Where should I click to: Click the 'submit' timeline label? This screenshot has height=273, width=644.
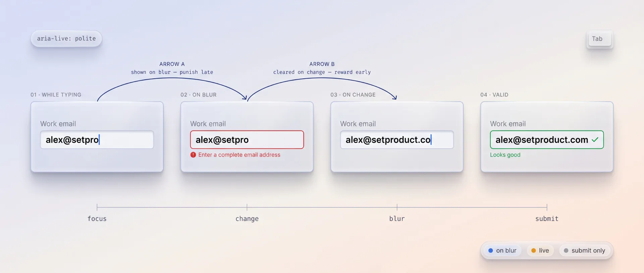[547, 219]
